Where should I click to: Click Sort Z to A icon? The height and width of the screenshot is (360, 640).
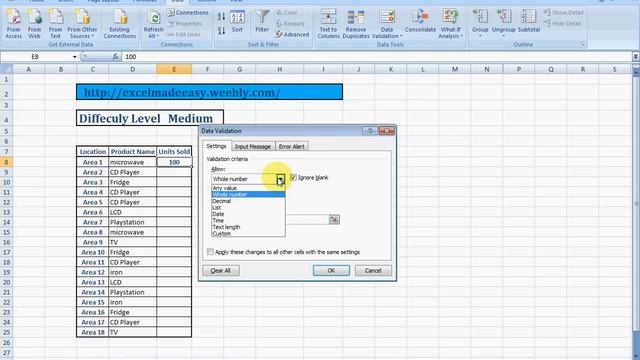click(x=221, y=31)
